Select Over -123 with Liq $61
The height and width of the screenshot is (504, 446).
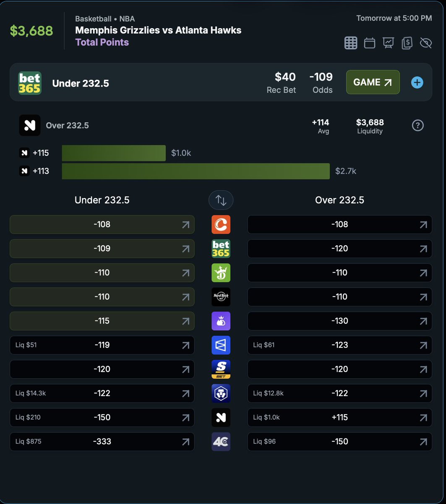(x=340, y=345)
